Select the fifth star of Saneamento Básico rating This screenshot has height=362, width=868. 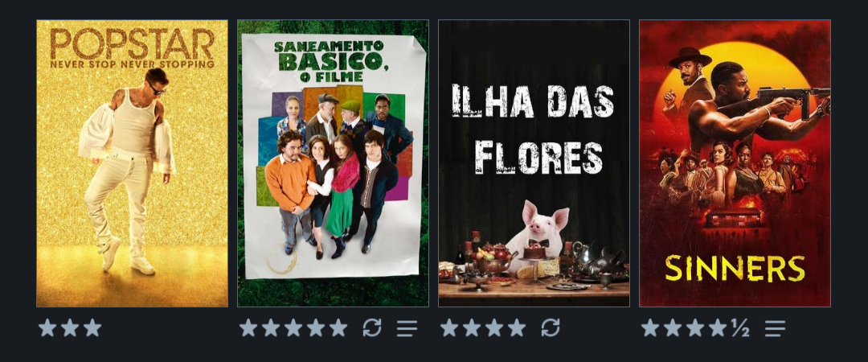[x=338, y=327]
